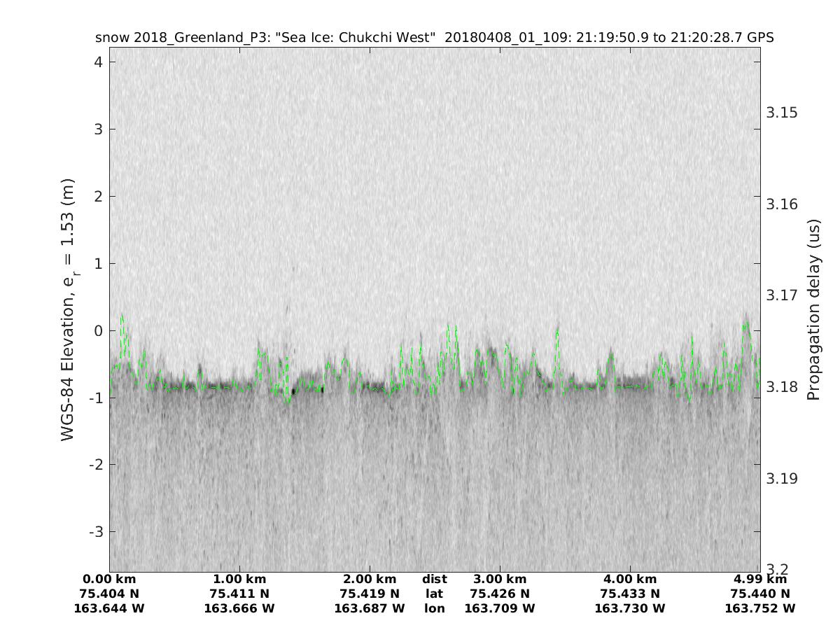Click the Propagation delay (us) axis label
Viewport: 840px width, 630px height.
tap(813, 309)
